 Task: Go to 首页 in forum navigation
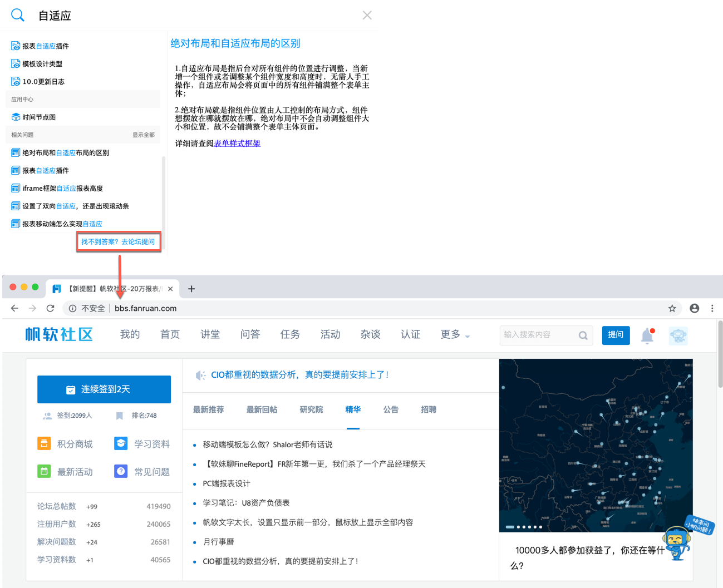click(x=170, y=334)
